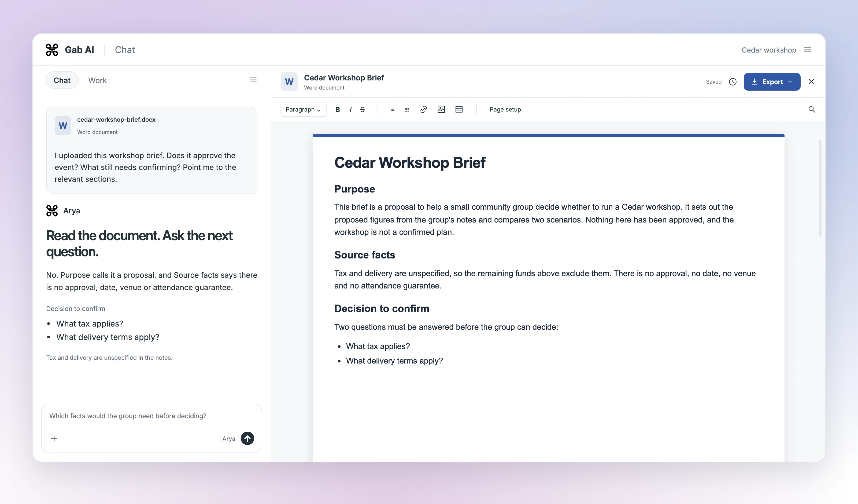Viewport: 858px width, 504px height.
Task: Click the Arya assistant name in chat
Action: click(72, 211)
